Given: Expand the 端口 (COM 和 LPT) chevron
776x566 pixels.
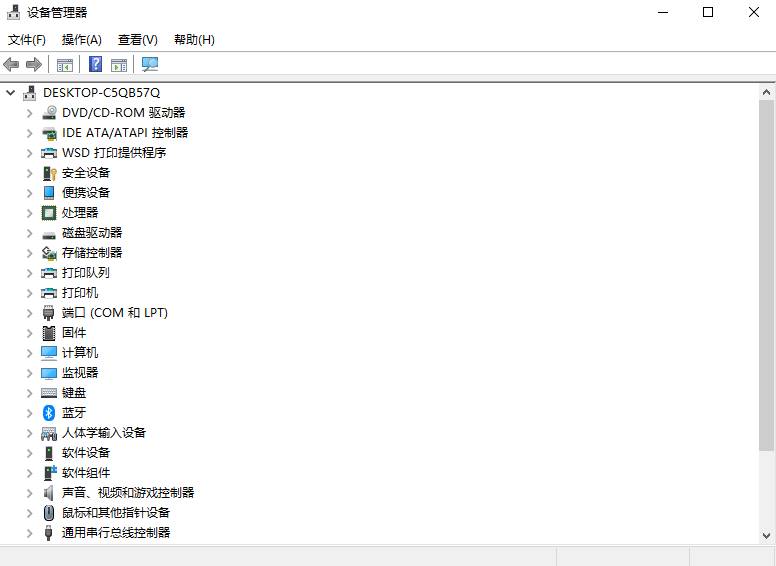Looking at the screenshot, I should pos(29,313).
